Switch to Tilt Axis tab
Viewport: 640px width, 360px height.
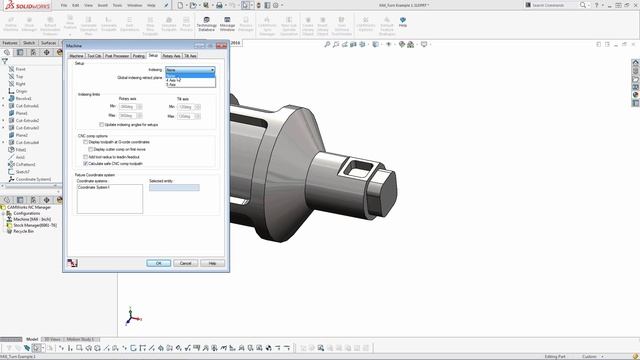tap(190, 56)
